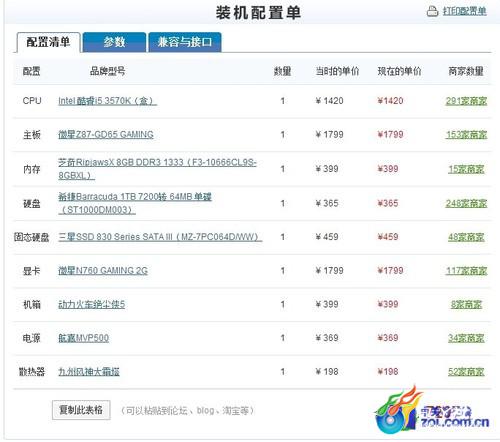Viewport: 500px width, 442px height.
Task: Open the 打印配置单 print link
Action: [464, 11]
